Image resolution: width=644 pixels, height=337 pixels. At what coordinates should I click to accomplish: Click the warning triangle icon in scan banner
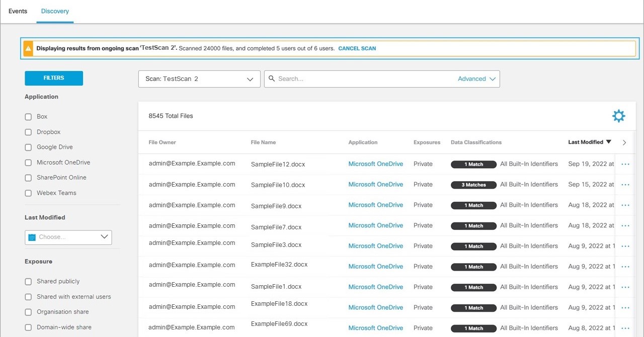(x=28, y=49)
